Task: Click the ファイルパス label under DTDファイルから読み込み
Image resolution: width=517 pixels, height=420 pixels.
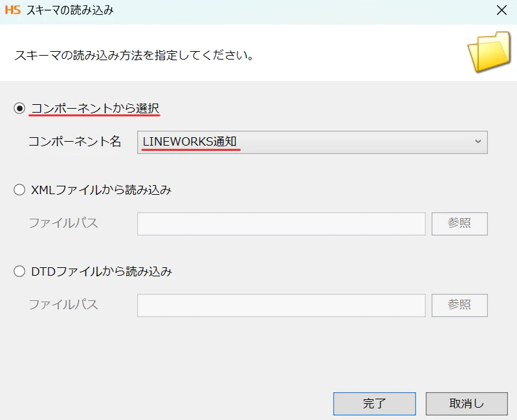Action: [x=63, y=305]
